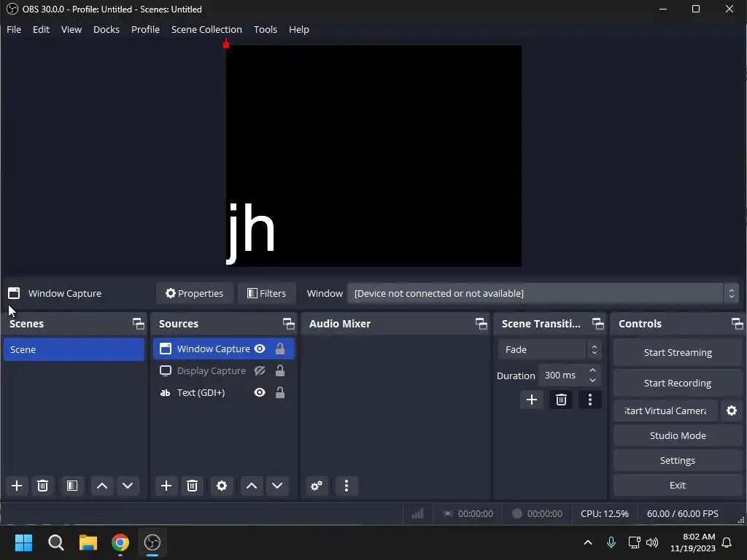Click the Display Capture monitor icon
Image resolution: width=747 pixels, height=560 pixels.
coord(166,370)
